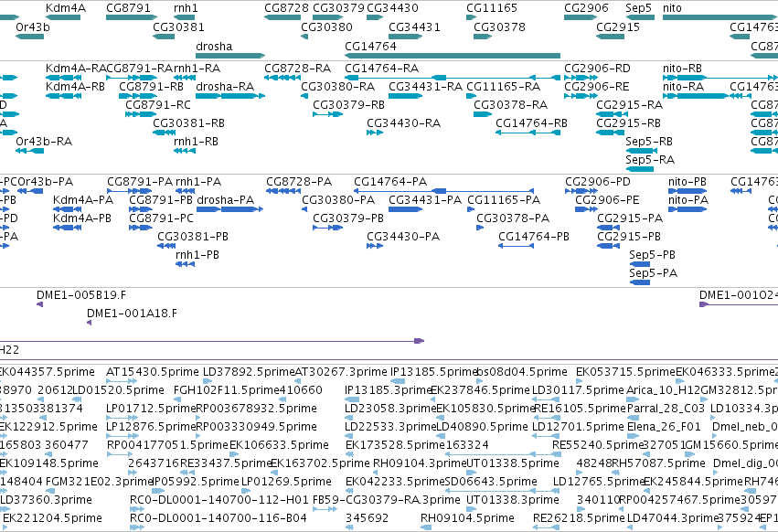
Task: Click transcript CG14764-RA label
Action: coord(381,68)
